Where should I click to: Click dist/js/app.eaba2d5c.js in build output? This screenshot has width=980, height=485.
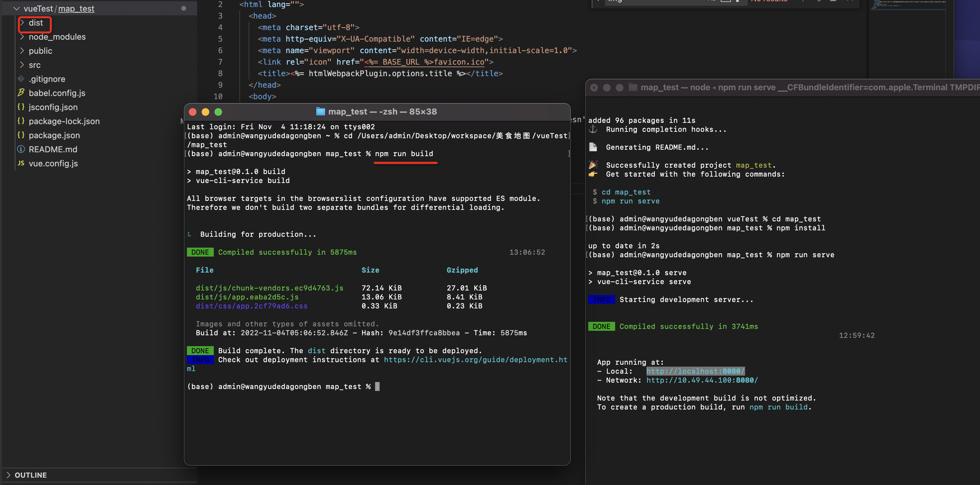(x=247, y=297)
